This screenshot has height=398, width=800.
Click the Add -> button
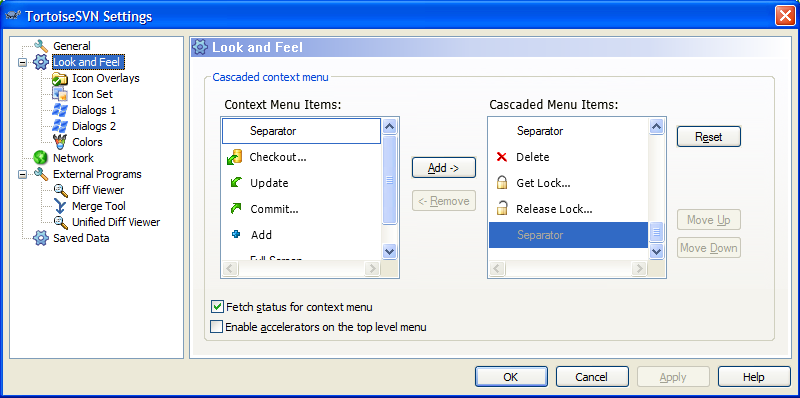click(x=444, y=168)
